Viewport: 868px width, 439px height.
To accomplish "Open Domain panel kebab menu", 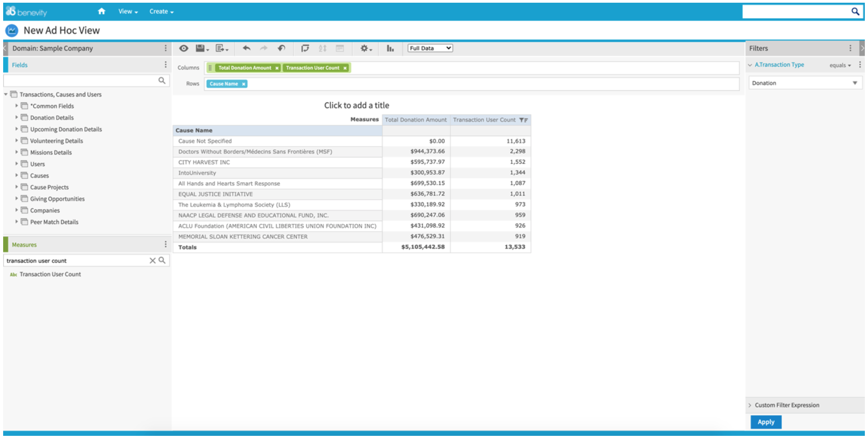I will pos(166,48).
